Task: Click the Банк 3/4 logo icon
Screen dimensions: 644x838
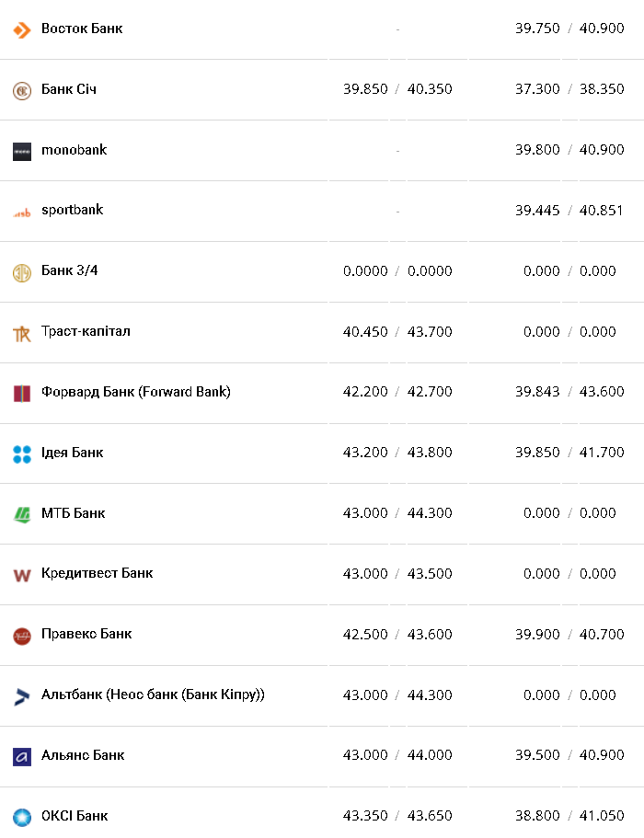Action: (22, 272)
